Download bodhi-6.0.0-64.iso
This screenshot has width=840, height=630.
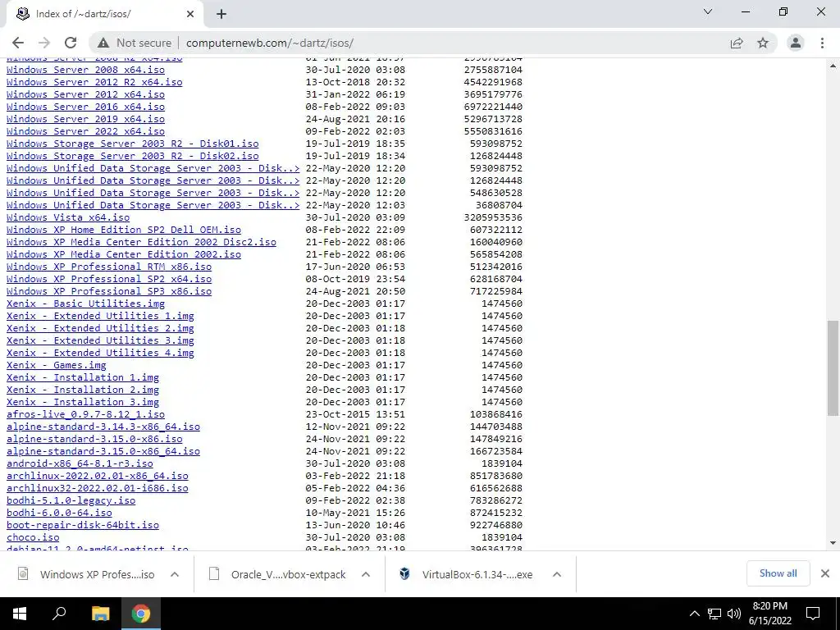[x=59, y=514]
